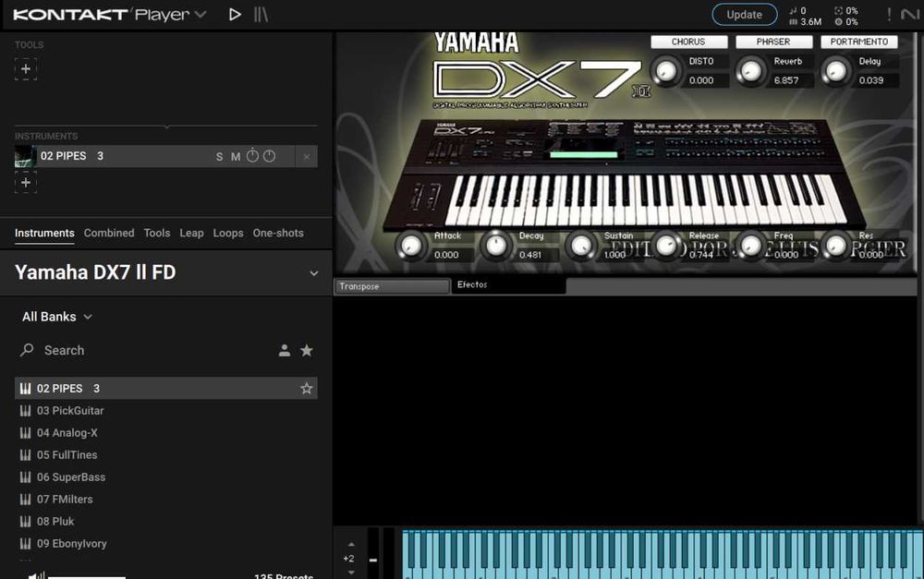Click the CPU usage percentage indicator
The width and height of the screenshot is (924, 579).
pos(846,10)
